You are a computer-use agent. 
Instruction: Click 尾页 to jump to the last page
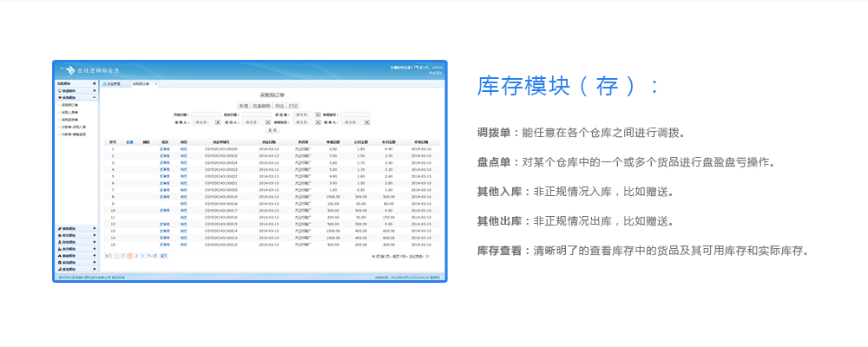[x=164, y=256]
